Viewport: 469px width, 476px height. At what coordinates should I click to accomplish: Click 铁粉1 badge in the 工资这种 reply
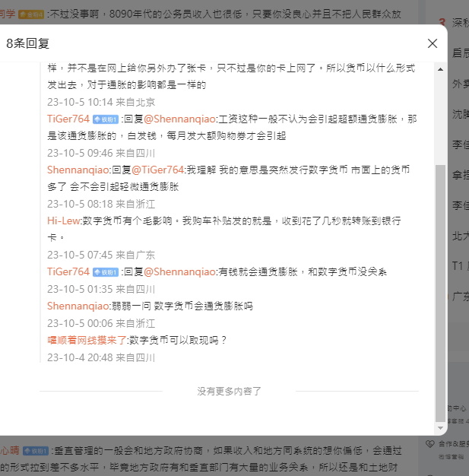point(106,119)
